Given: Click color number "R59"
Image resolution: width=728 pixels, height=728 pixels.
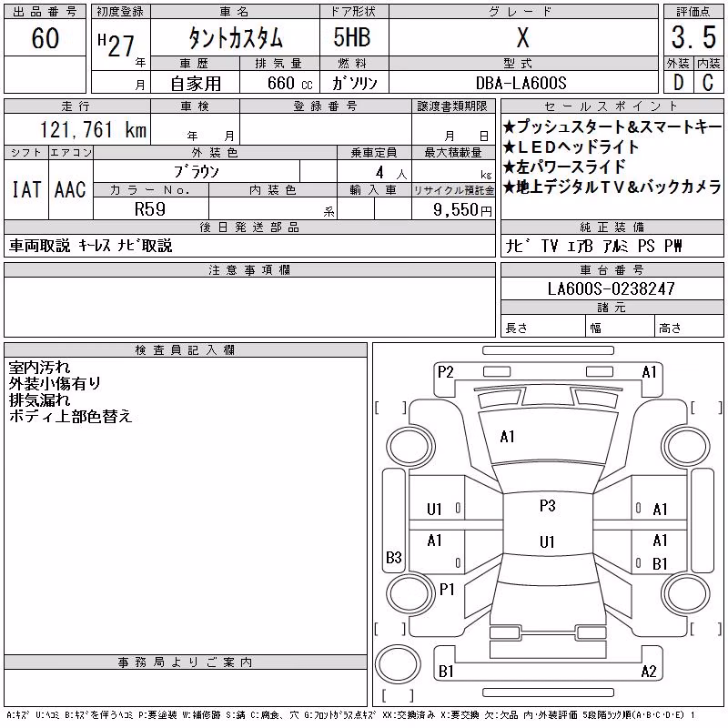Looking at the screenshot, I should 150,209.
